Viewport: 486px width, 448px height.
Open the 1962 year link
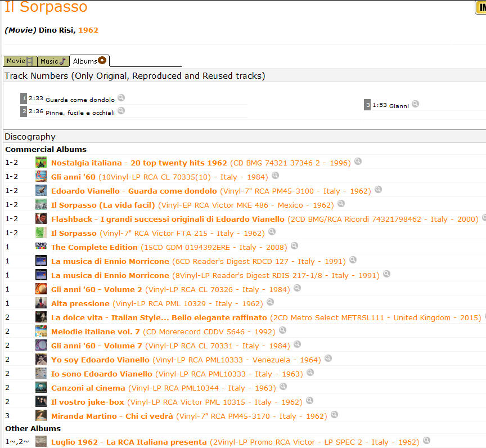pos(88,30)
